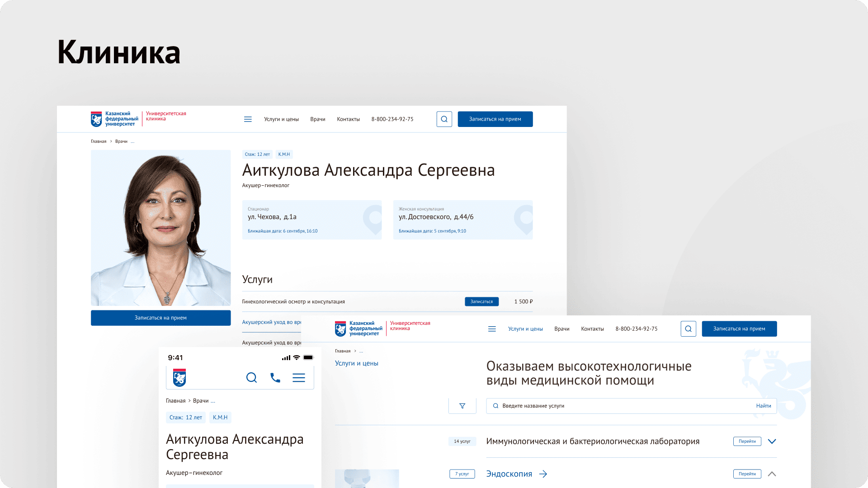Click phone number 8-800-234-92-75 on doctor page
The image size is (868, 488).
pos(392,119)
